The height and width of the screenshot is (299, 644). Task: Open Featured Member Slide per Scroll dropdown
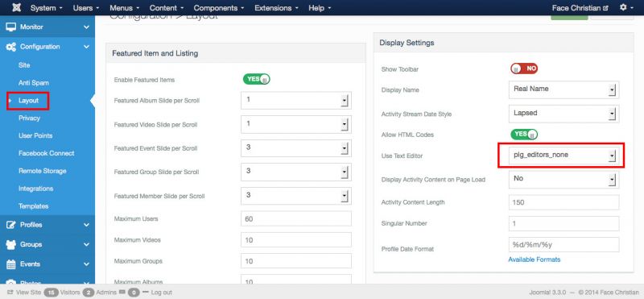296,196
